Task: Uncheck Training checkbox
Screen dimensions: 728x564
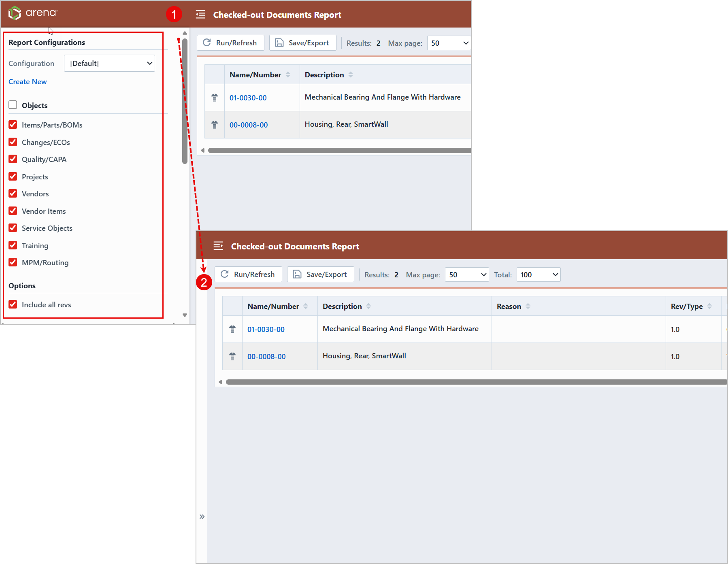Action: pyautogui.click(x=13, y=245)
